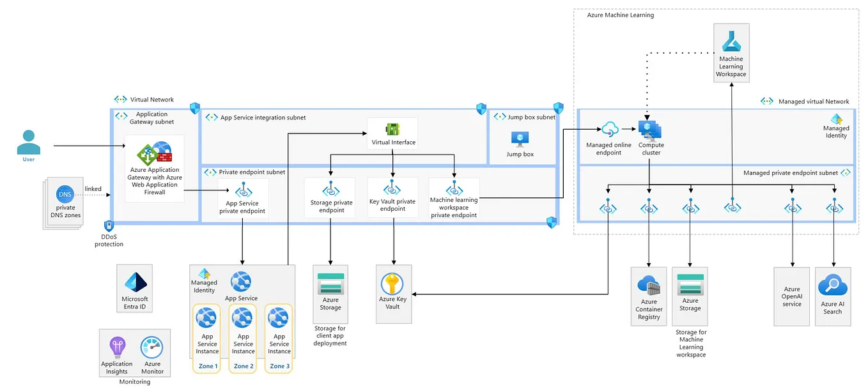This screenshot has width=868, height=389.
Task: Toggle the Jump box subnet shield badge
Action: (558, 107)
